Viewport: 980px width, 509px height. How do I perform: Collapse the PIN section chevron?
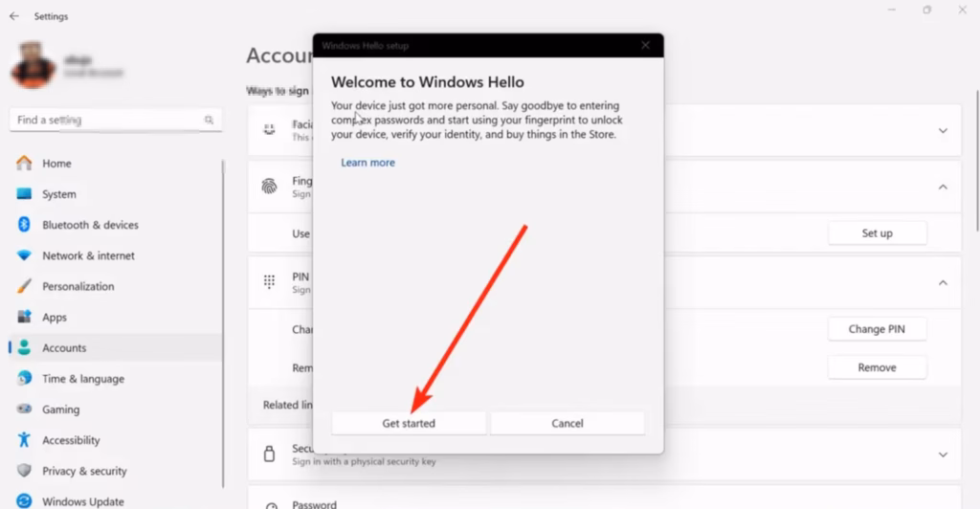(943, 283)
